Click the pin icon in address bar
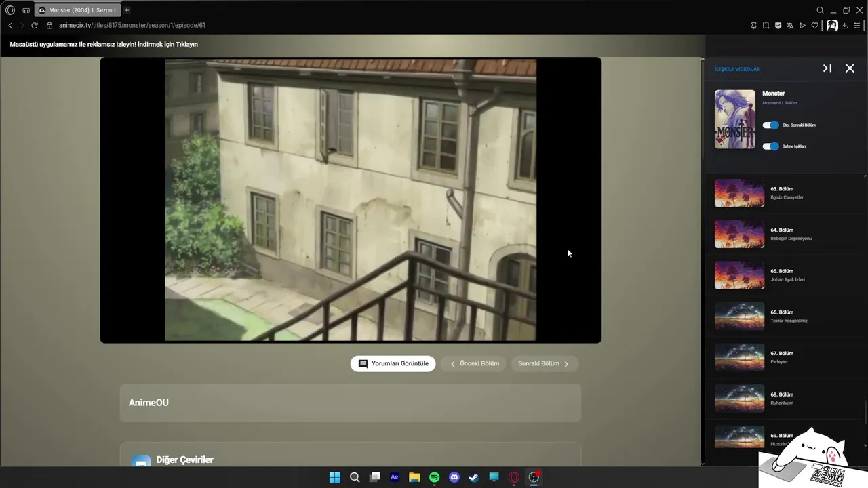This screenshot has width=868, height=488. coord(753,26)
